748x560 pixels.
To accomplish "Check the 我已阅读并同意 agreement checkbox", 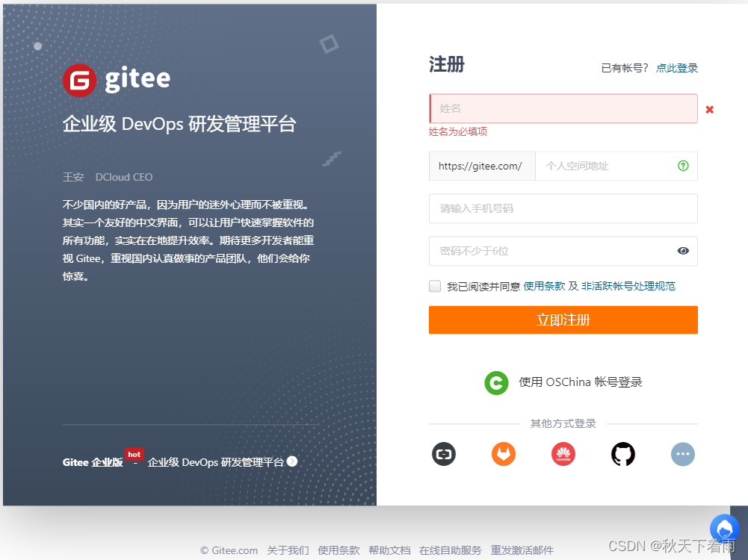I will (x=435, y=286).
